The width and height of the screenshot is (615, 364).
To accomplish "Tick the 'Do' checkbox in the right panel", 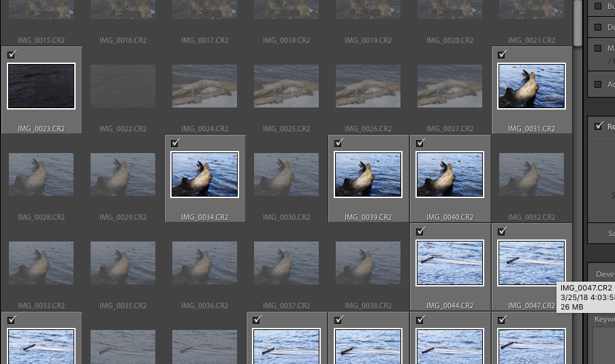I will (x=598, y=27).
